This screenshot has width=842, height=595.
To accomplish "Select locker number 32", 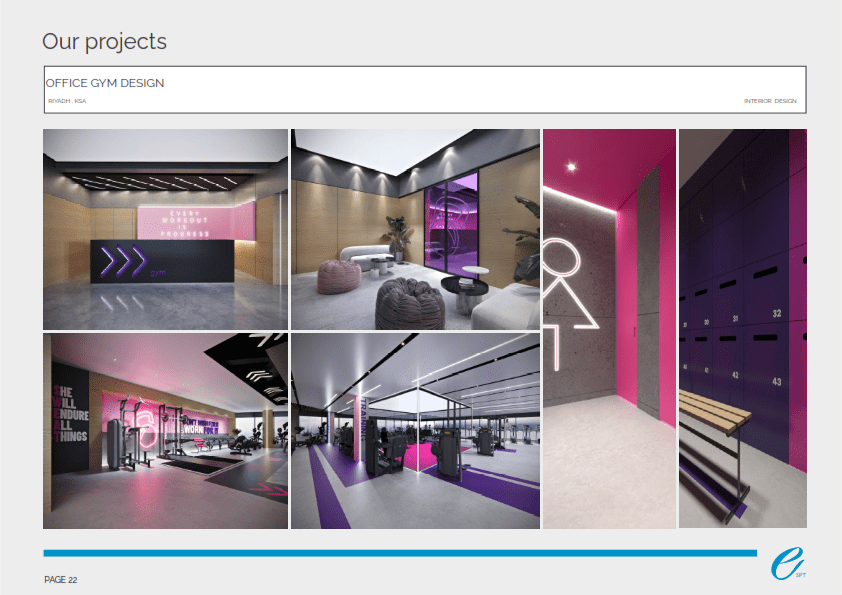I will (x=777, y=313).
